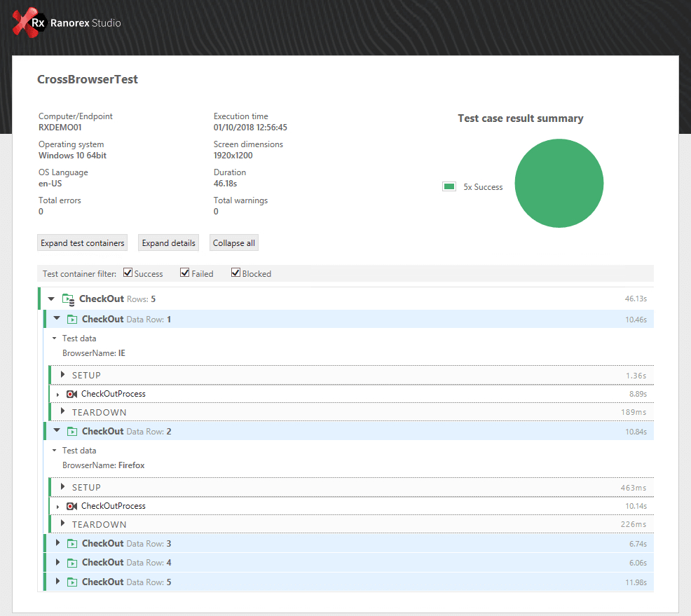Click the test case icon of Data Row: 4
691x616 pixels.
coord(71,563)
